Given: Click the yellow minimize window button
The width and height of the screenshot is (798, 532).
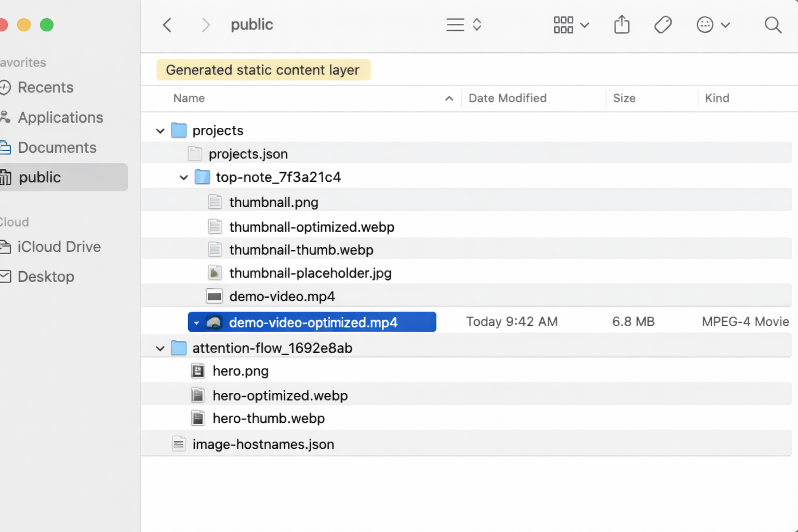Looking at the screenshot, I should click(24, 25).
